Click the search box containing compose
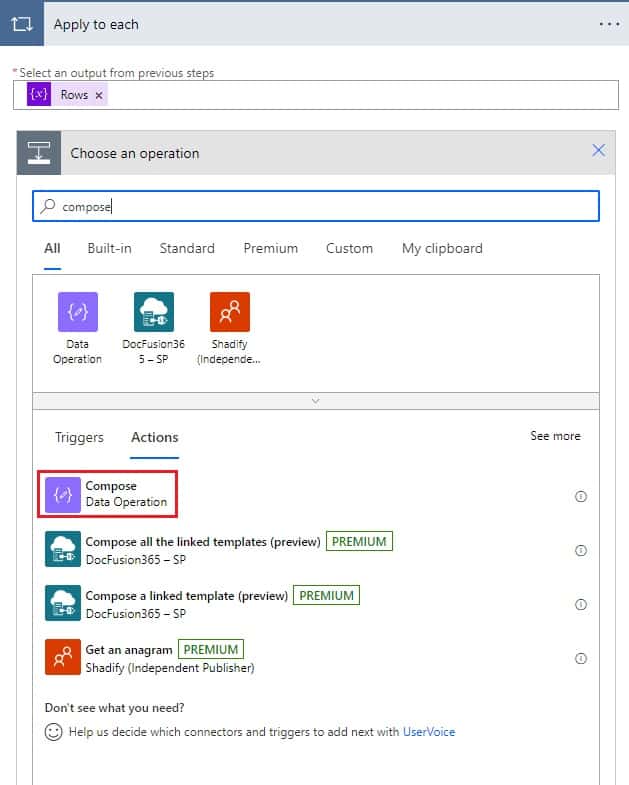This screenshot has width=629, height=785. [316, 206]
